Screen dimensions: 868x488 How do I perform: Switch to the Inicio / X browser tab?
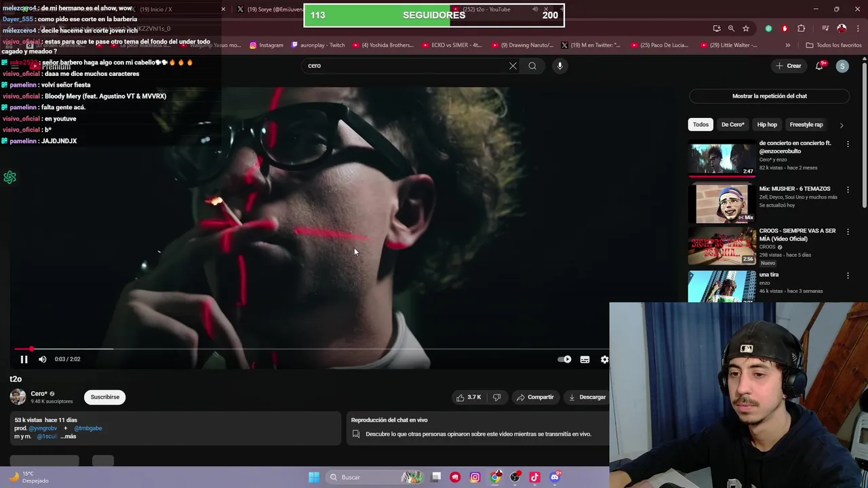point(155,9)
